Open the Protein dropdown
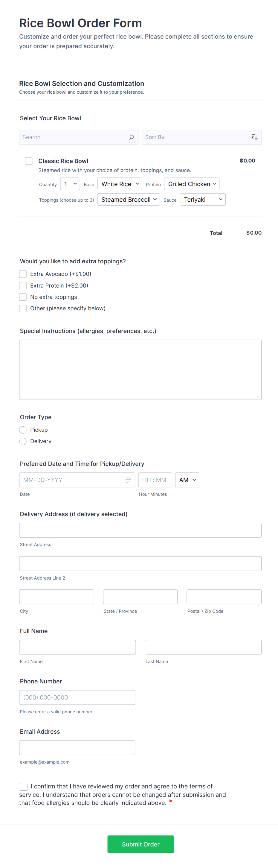 click(x=192, y=184)
